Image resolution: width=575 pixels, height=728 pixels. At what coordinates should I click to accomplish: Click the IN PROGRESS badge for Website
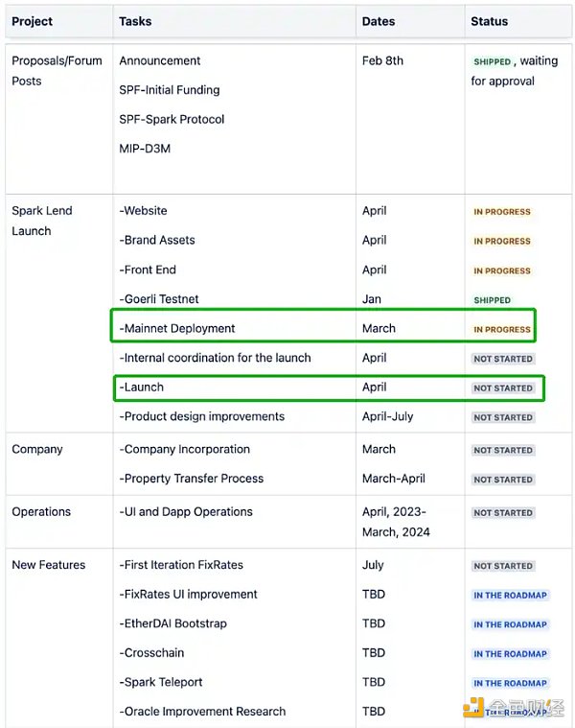501,212
